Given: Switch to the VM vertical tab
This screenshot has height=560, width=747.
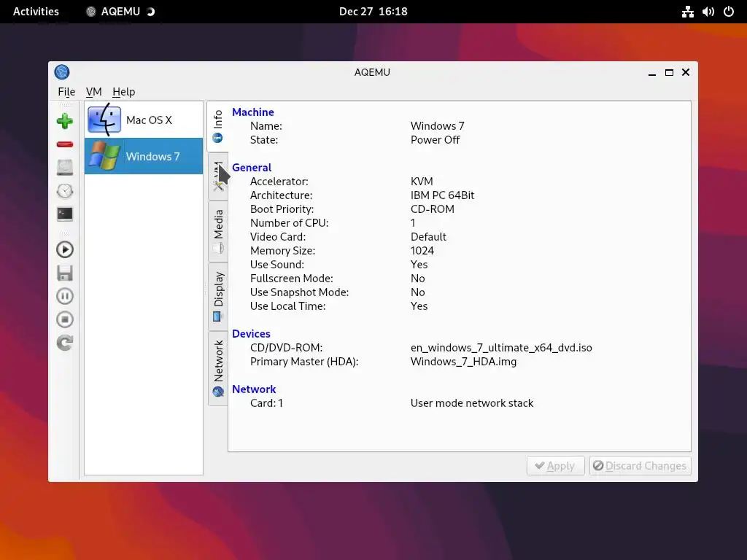Looking at the screenshot, I should point(217,176).
